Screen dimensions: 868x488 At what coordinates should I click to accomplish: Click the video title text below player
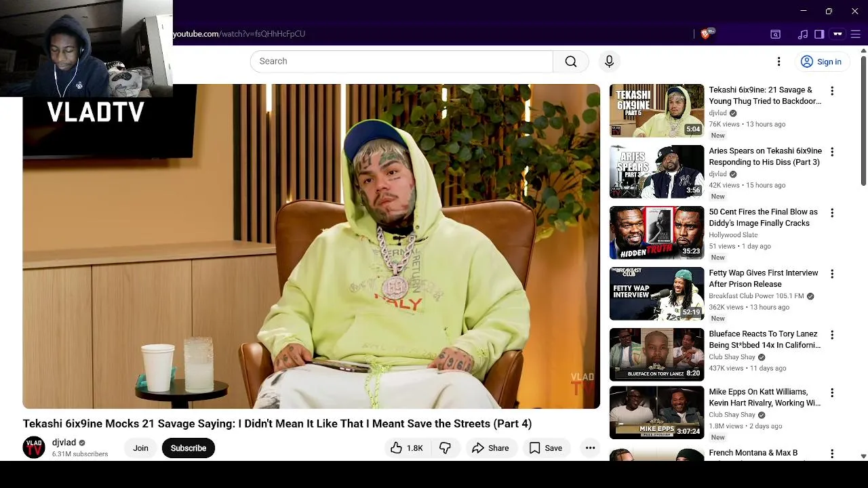[x=277, y=424]
